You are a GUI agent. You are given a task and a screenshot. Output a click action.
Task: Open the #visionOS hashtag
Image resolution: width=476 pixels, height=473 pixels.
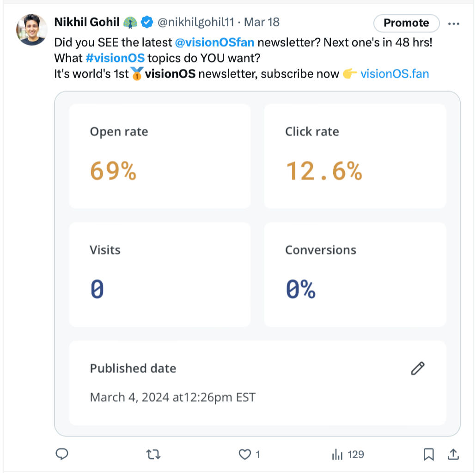[x=115, y=58]
